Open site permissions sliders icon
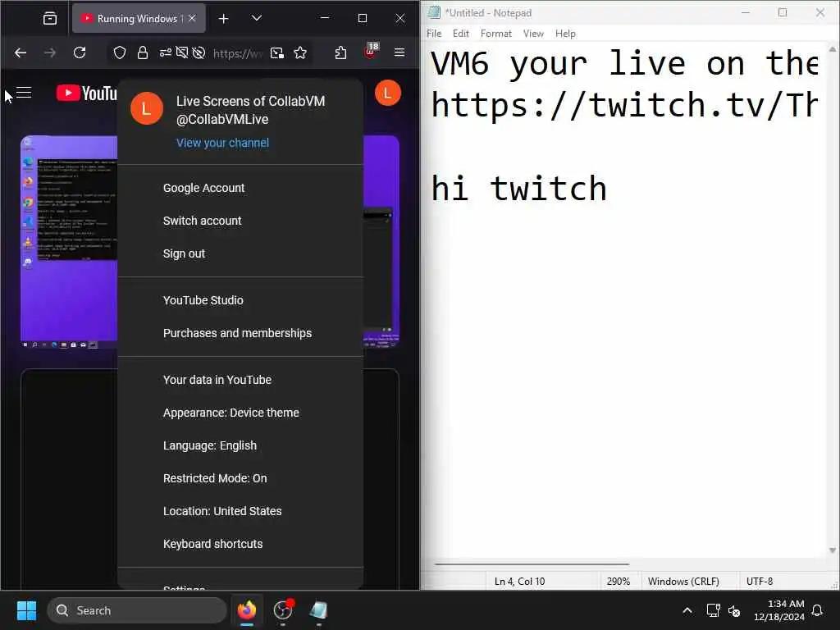The height and width of the screenshot is (630, 840). [166, 52]
